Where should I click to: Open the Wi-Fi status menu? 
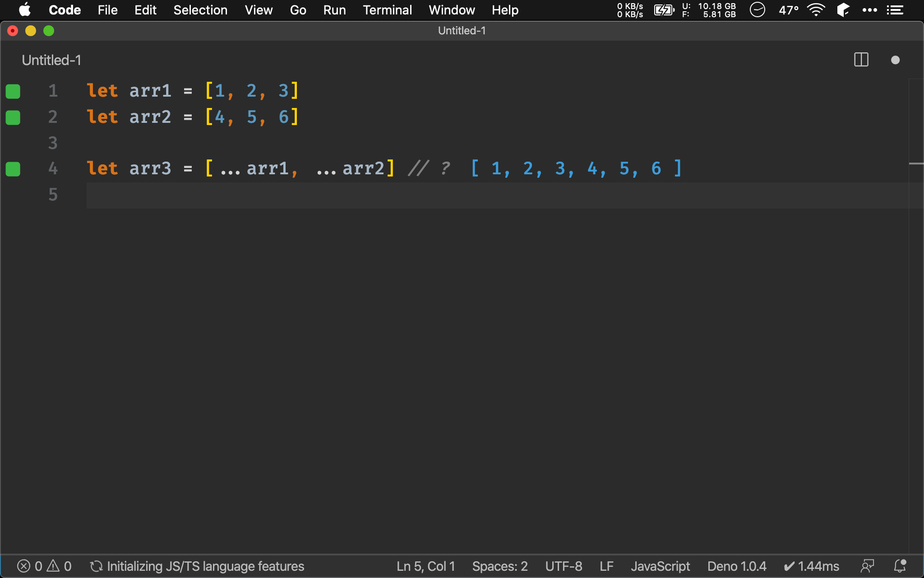[815, 10]
